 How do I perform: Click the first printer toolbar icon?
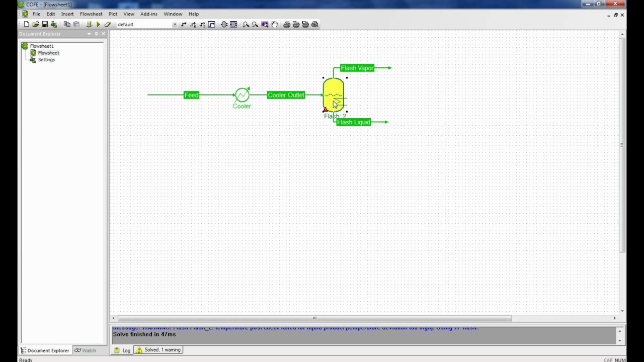(287, 24)
